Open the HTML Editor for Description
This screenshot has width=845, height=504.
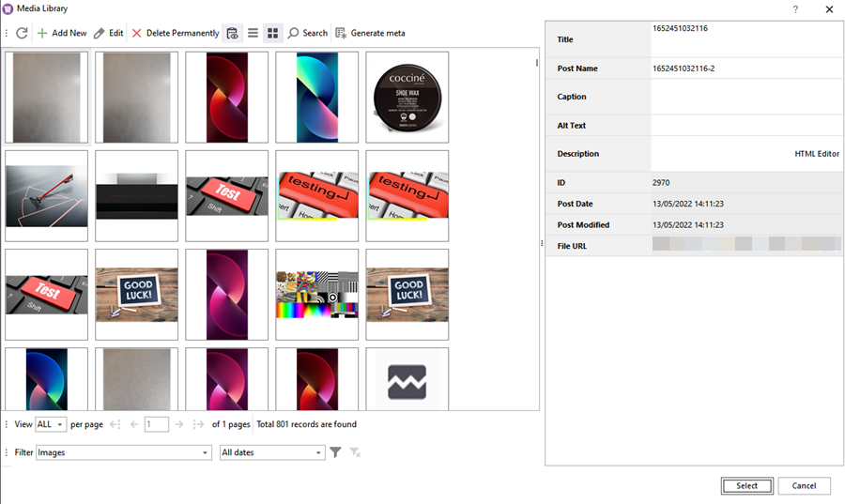816,154
